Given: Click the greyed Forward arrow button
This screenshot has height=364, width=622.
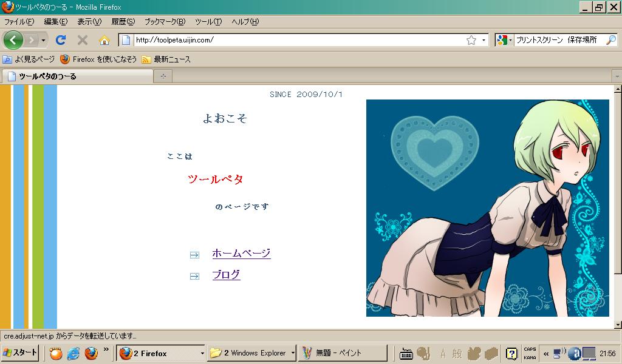Looking at the screenshot, I should [x=32, y=40].
